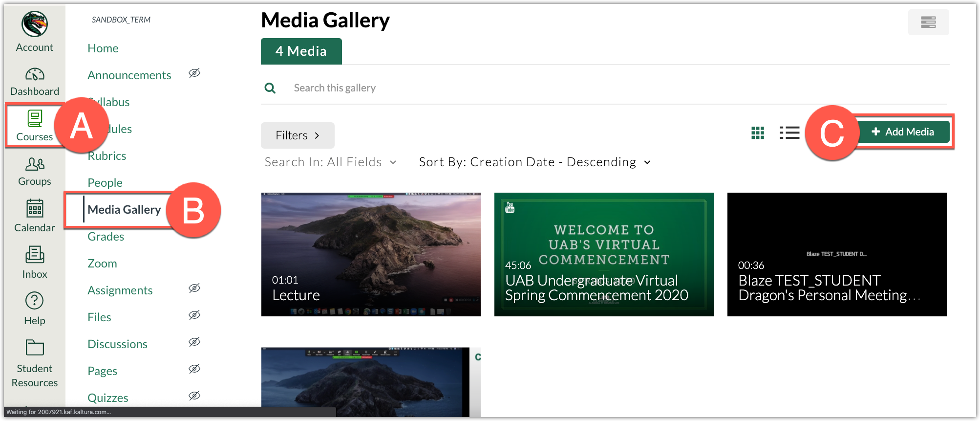The height and width of the screenshot is (421, 980).
Task: Open the Search In: All Fields dropdown
Action: click(330, 162)
